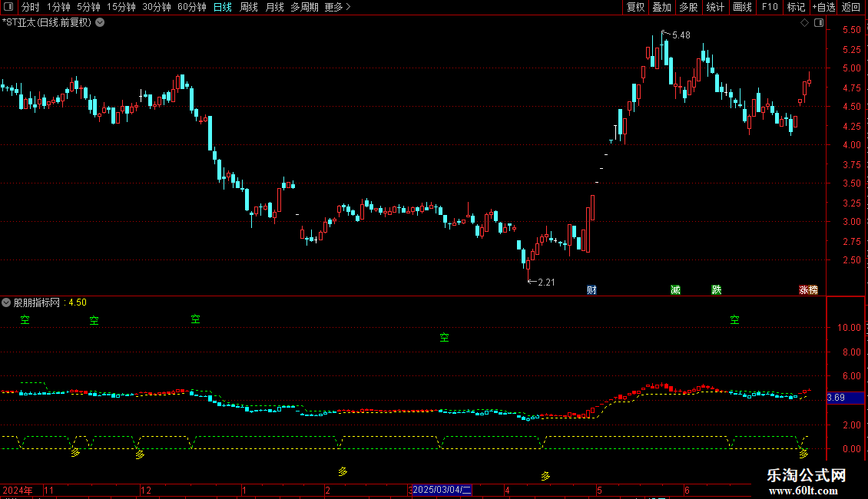The height and width of the screenshot is (499, 868).
Task: Expand the 股朋指标网 indicator dropdown
Action: [6, 302]
